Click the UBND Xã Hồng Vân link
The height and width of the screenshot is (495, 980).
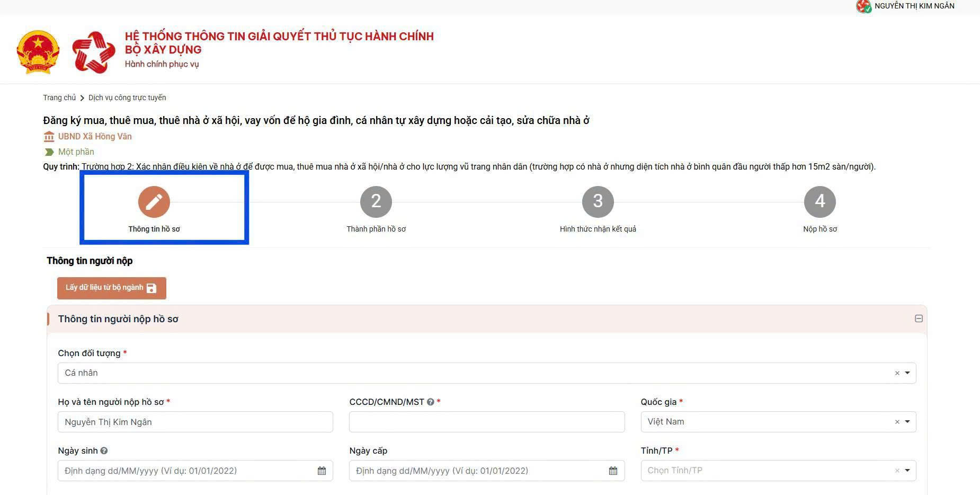point(95,136)
